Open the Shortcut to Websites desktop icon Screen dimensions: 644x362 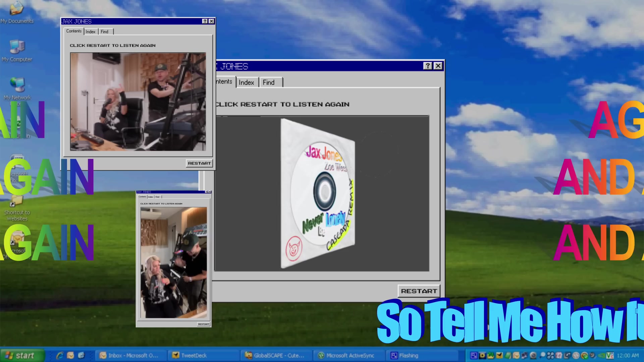tap(17, 208)
